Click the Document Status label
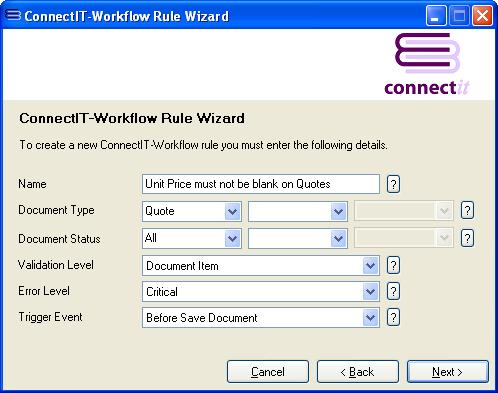 tap(59, 239)
